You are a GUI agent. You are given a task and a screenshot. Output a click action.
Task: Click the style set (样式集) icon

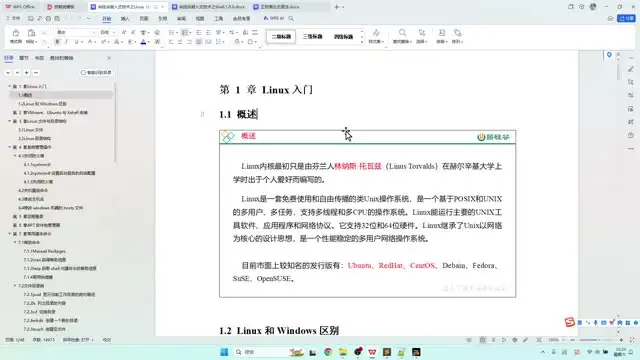(376, 33)
